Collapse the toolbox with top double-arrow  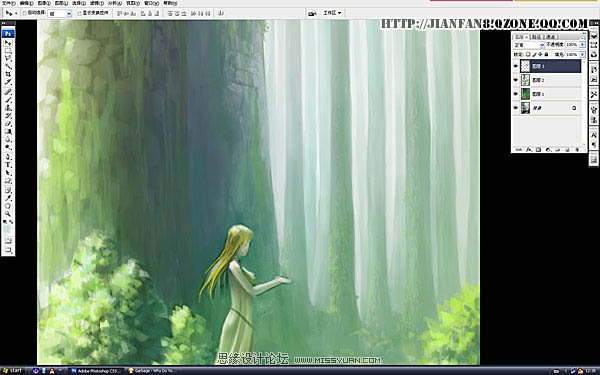click(x=4, y=23)
